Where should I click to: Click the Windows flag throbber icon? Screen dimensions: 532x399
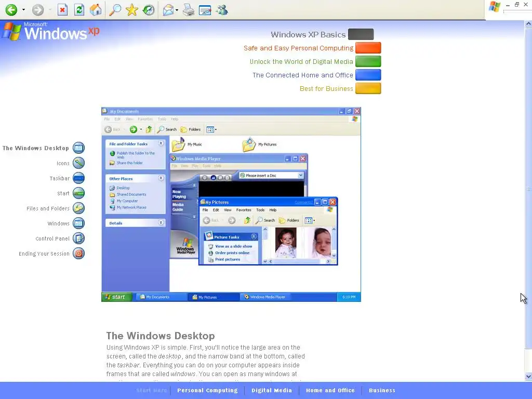(494, 7)
